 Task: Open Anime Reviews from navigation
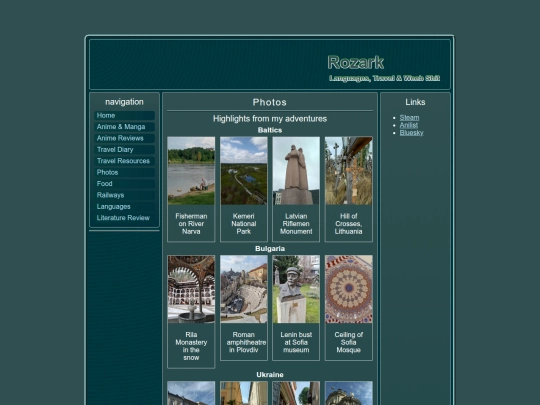(124, 138)
